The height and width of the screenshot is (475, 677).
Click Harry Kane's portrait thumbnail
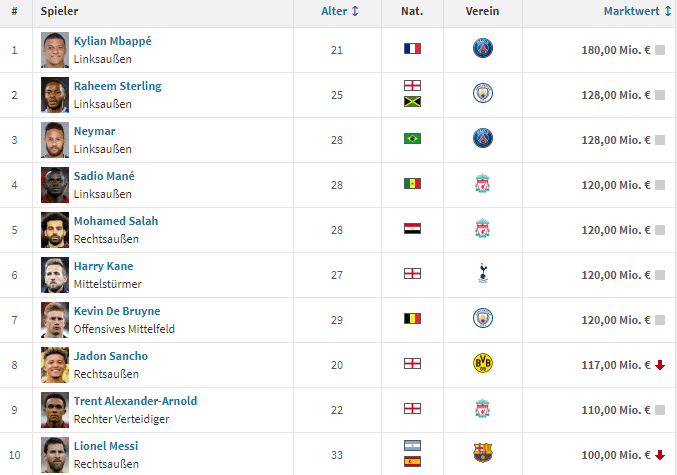pyautogui.click(x=54, y=274)
